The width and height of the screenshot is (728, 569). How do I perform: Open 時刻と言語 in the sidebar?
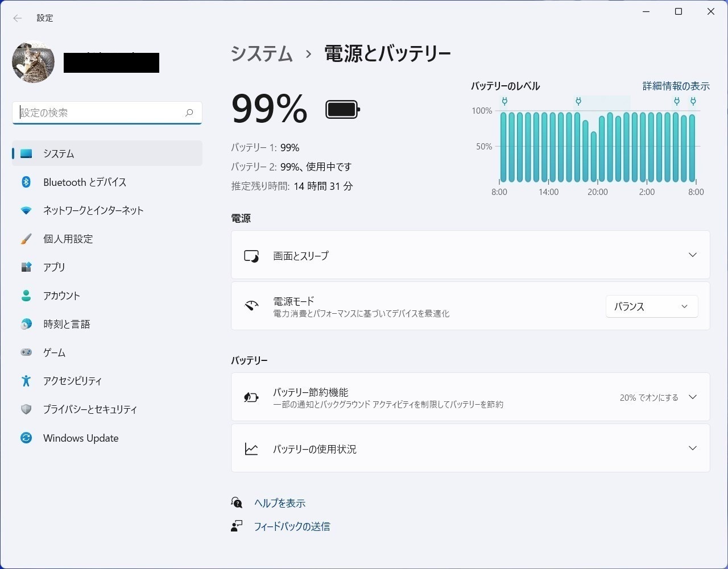coord(107,324)
